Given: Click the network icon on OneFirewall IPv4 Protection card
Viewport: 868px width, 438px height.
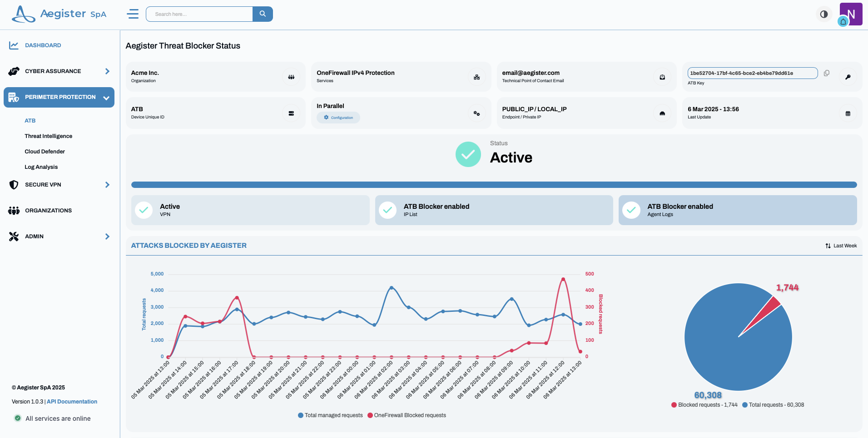Looking at the screenshot, I should [x=477, y=77].
